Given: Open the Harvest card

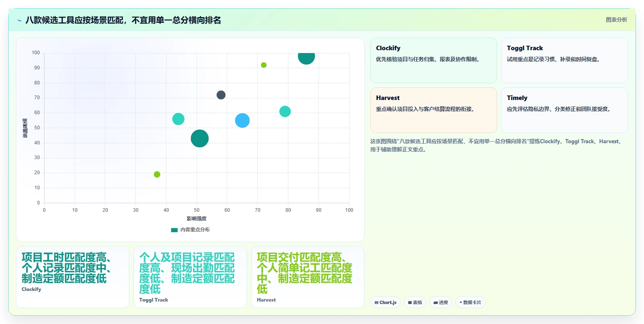Looking at the screenshot, I should pyautogui.click(x=434, y=110).
